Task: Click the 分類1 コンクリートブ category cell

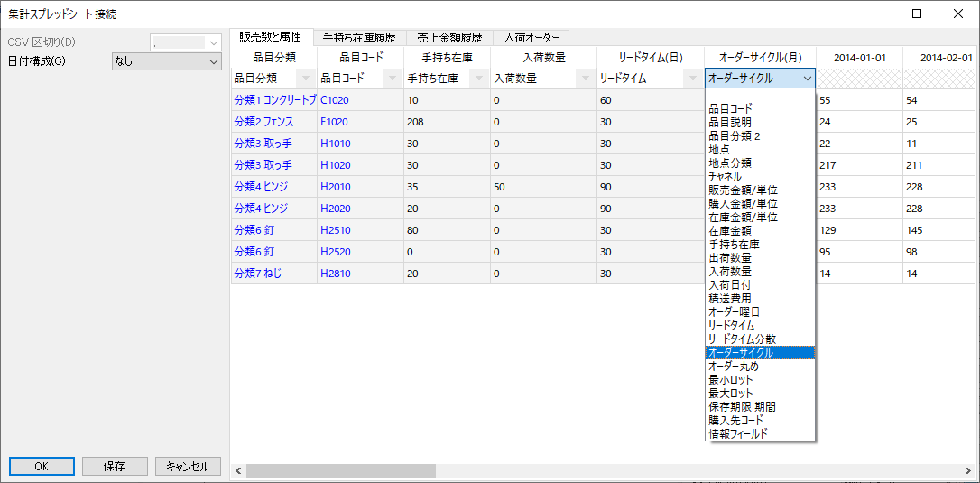Action: [274, 100]
